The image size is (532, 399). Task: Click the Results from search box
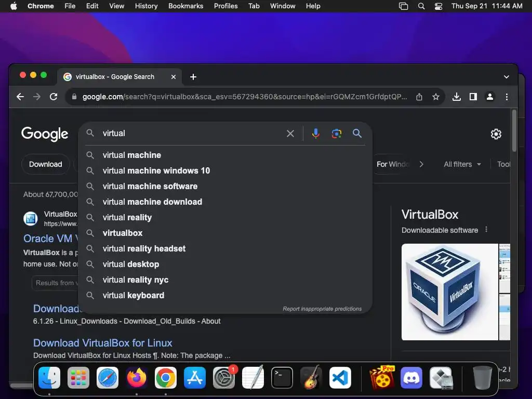[x=55, y=283]
